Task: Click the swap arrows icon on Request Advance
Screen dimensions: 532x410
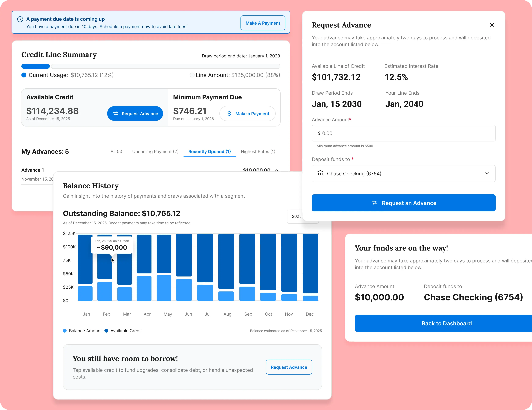Action: click(x=116, y=113)
